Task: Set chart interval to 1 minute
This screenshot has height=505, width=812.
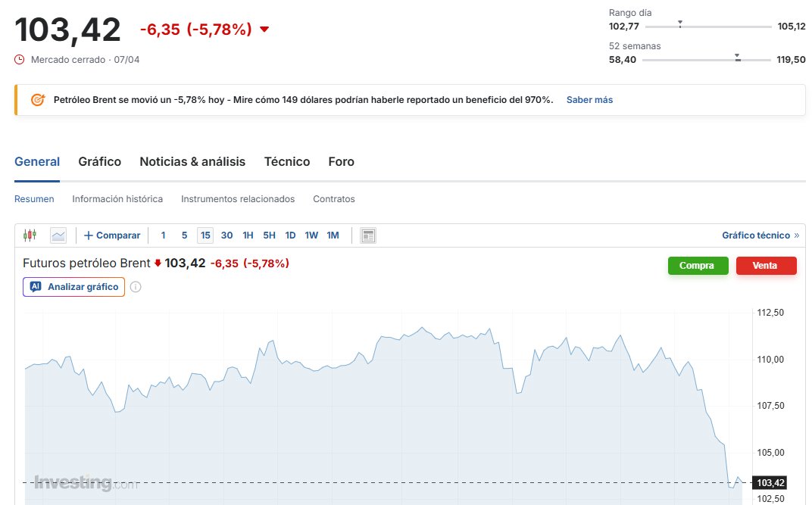Action: click(x=163, y=235)
